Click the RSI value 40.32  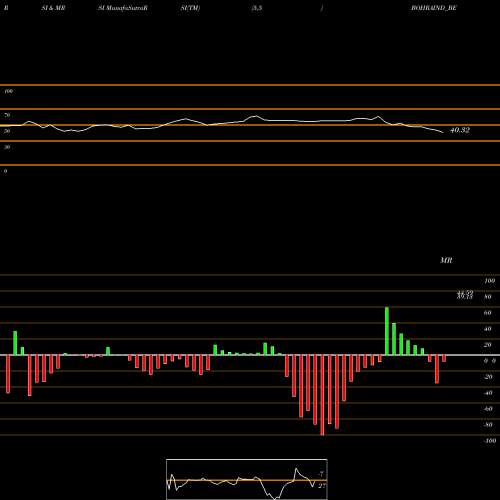pos(460,130)
